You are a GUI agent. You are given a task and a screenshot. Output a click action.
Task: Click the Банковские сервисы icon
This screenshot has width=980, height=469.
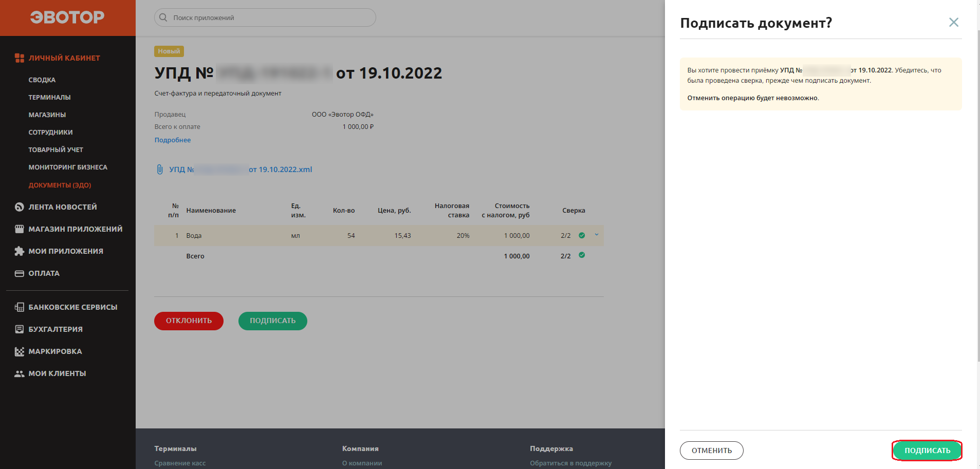coord(20,307)
